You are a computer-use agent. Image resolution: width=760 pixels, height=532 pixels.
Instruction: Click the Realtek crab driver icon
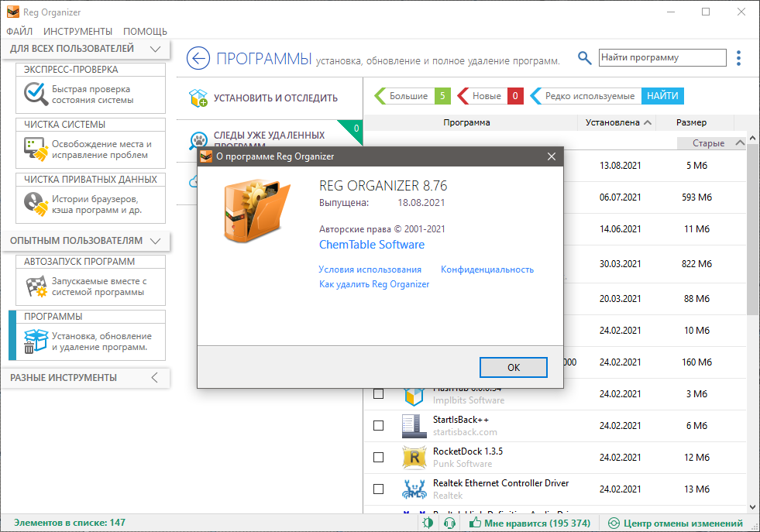click(x=414, y=489)
